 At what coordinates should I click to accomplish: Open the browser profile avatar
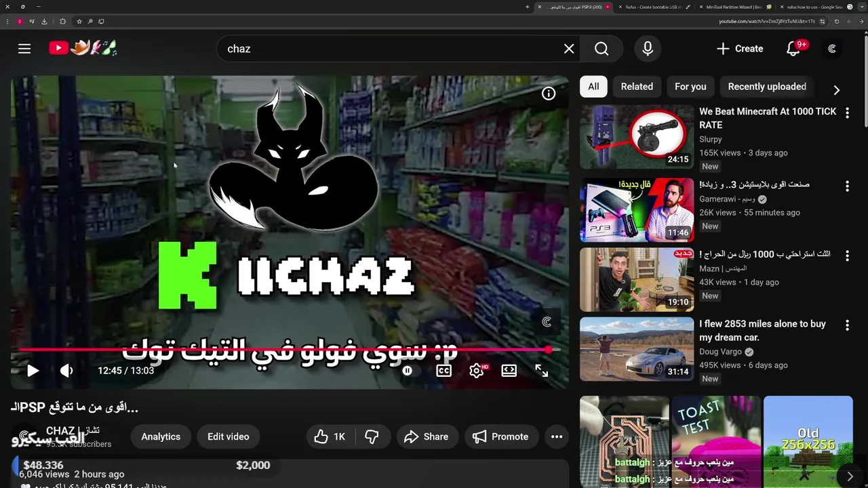point(20,22)
